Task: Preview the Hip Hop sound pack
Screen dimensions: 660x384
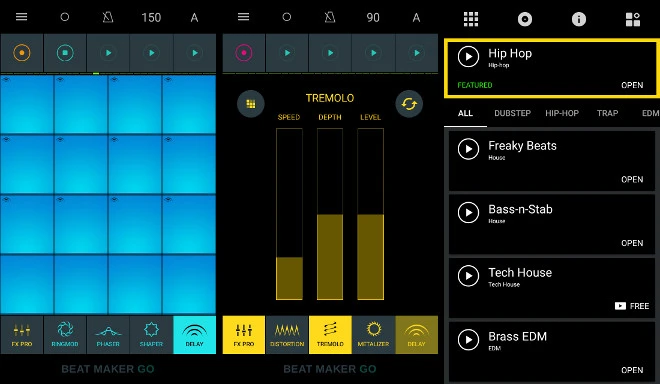Action: pos(468,56)
